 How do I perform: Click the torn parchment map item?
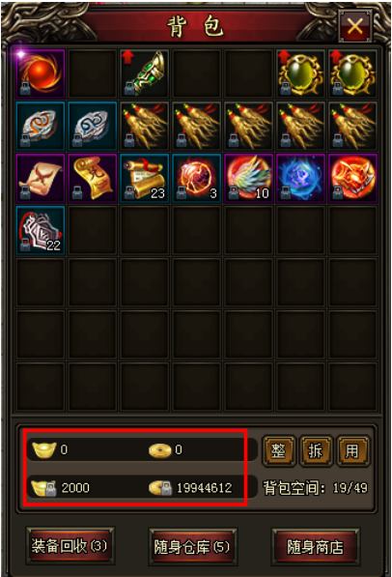(x=41, y=179)
